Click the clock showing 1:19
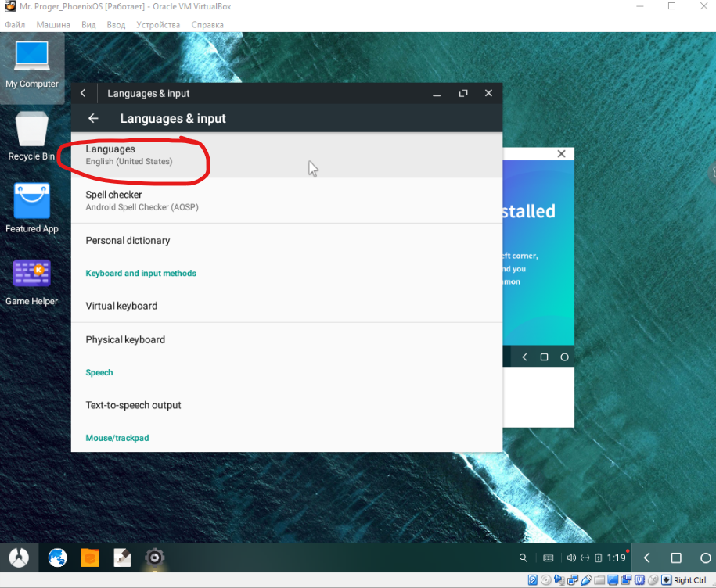 (x=617, y=558)
